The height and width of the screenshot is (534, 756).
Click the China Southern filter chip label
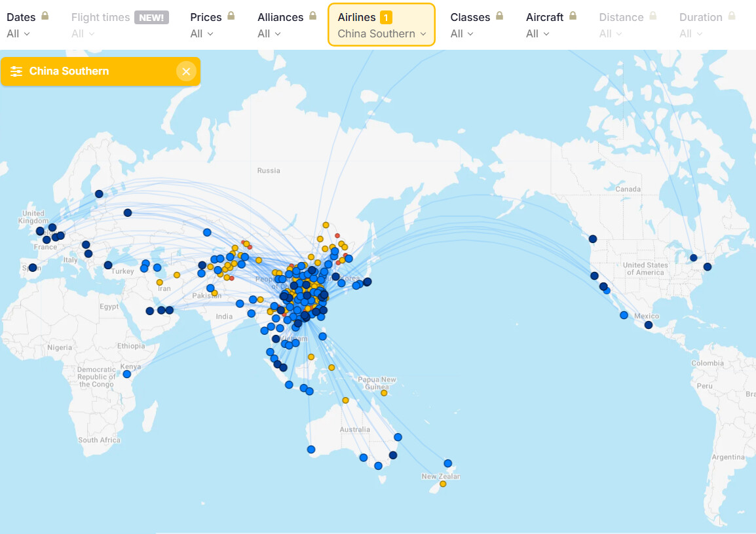coord(69,71)
